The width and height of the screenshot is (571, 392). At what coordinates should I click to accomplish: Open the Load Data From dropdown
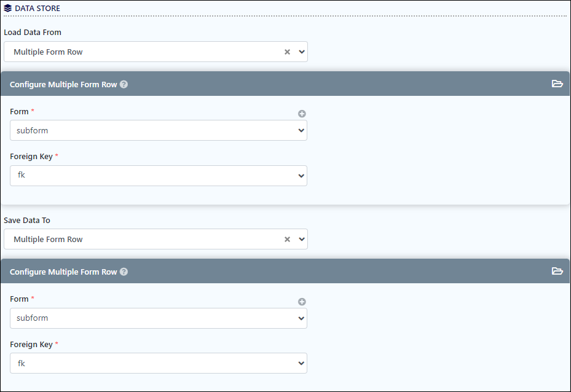(x=301, y=52)
